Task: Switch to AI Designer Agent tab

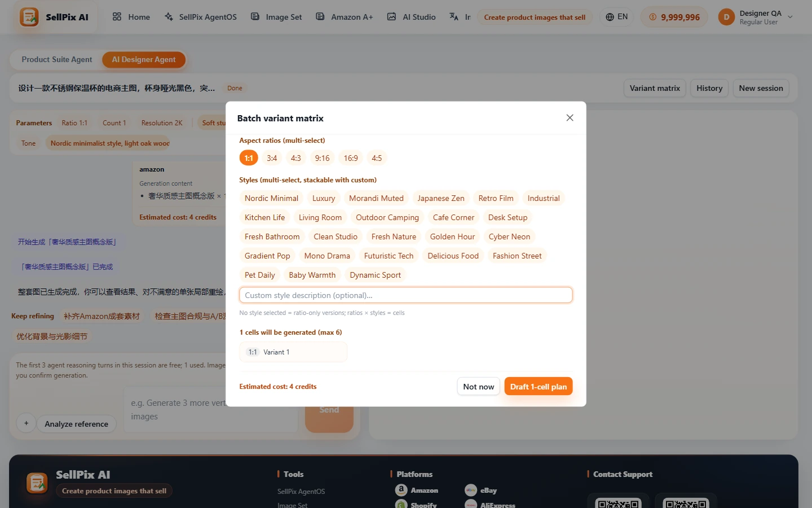Action: coord(144,59)
